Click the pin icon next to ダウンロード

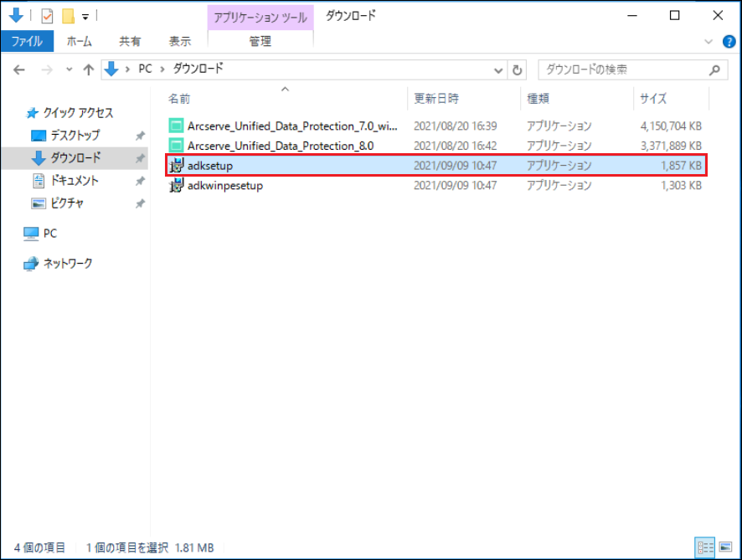pyautogui.click(x=140, y=158)
